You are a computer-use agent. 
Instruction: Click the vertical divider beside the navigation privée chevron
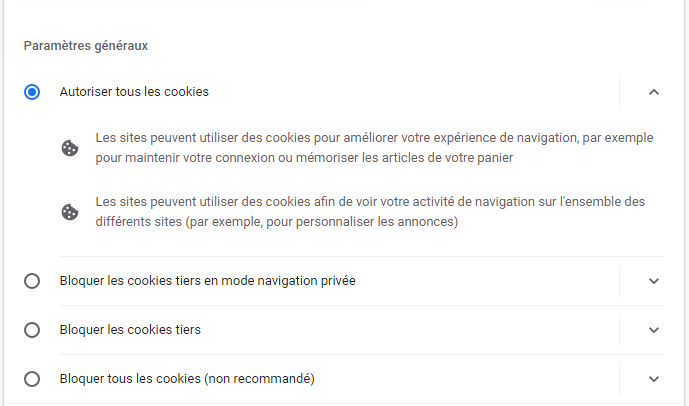[x=620, y=281]
